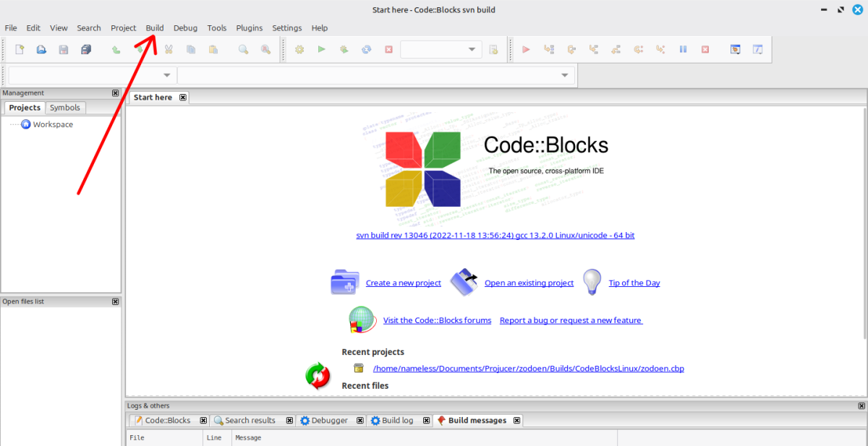868x446 pixels.
Task: Click the Save all files icon
Action: coord(86,50)
